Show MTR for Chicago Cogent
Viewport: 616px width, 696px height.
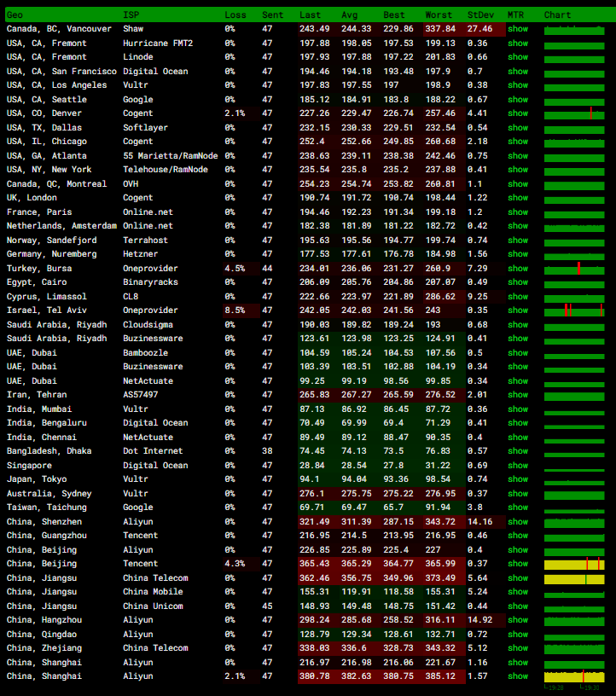[518, 141]
